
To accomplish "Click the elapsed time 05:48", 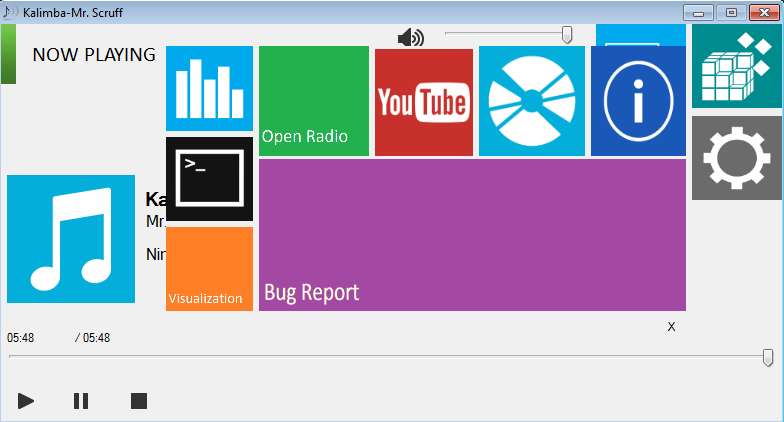I will pyautogui.click(x=20, y=338).
